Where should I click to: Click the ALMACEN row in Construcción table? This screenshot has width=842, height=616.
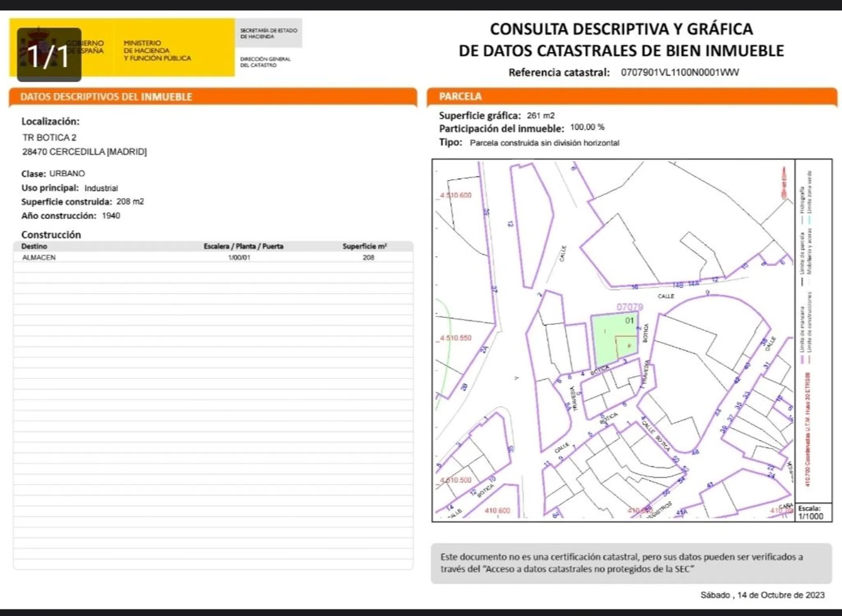pos(39,257)
